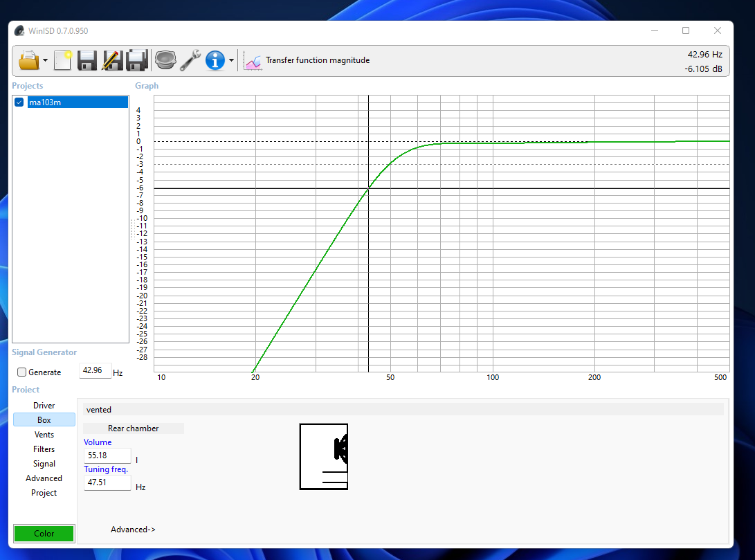Expand the dropdown arrow beside the info icon
The image size is (755, 560).
pos(231,61)
